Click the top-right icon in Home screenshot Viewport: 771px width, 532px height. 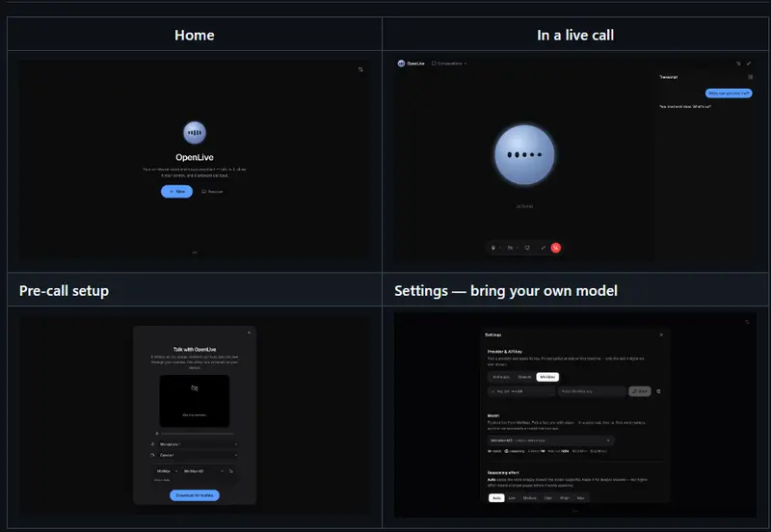point(360,69)
